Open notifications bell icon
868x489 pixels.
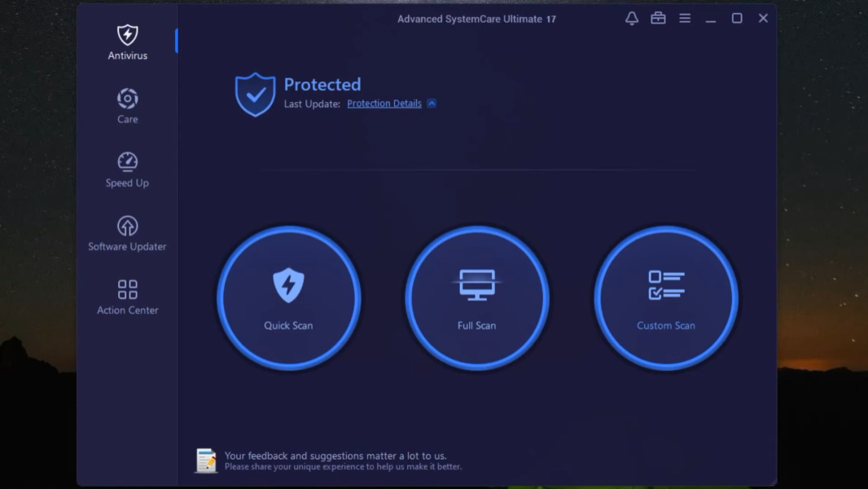pos(632,18)
